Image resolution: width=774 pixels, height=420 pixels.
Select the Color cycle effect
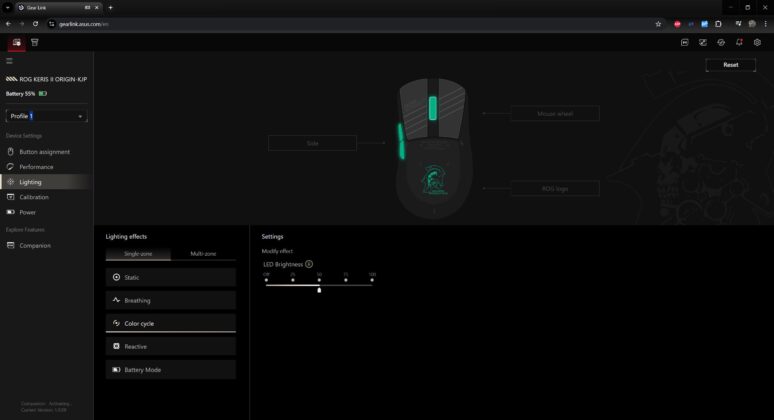point(171,323)
